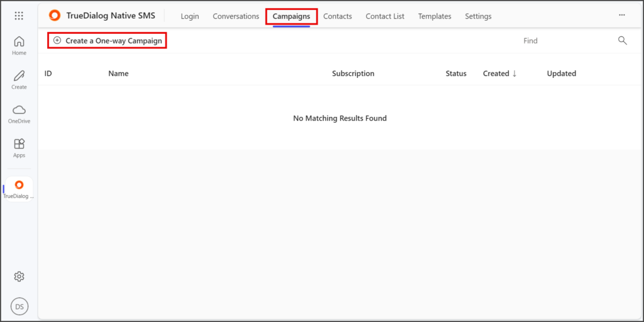The height and width of the screenshot is (322, 644).
Task: Open the Contacts tab
Action: click(338, 16)
